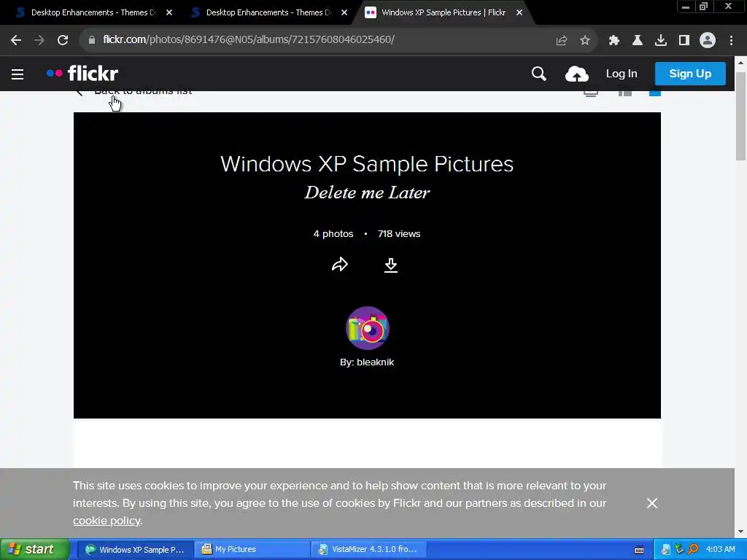Click the '4 photos' count
Viewport: 747px width, 560px height.
point(333,234)
